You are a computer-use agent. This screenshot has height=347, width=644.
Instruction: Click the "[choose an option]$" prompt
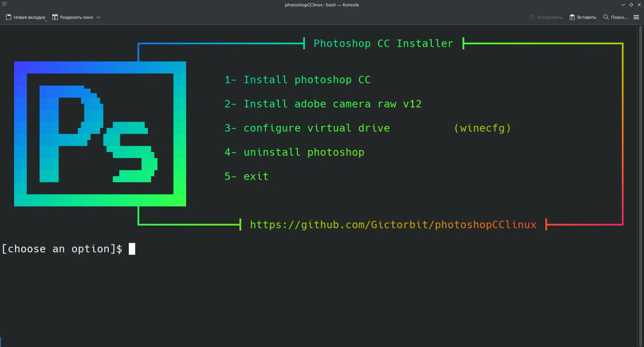click(62, 249)
